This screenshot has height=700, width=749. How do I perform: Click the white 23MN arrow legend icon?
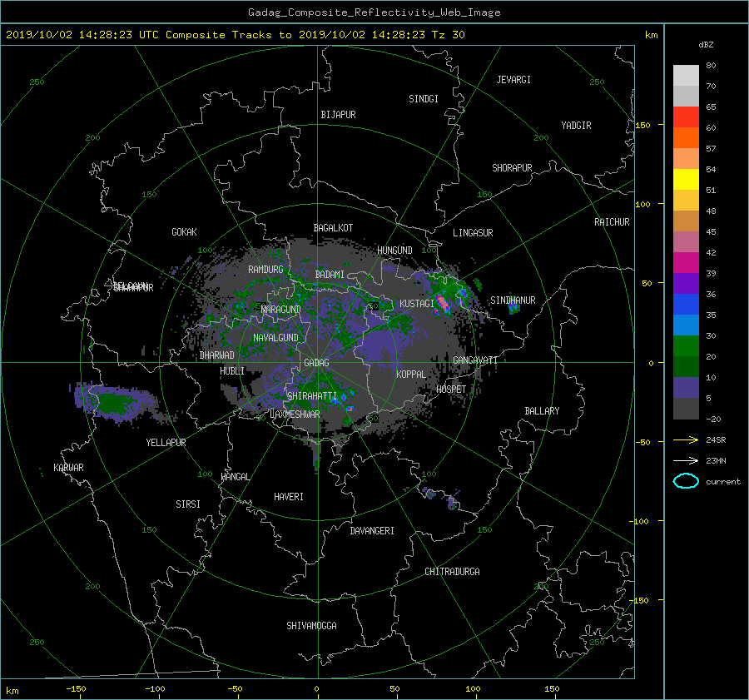coord(686,460)
